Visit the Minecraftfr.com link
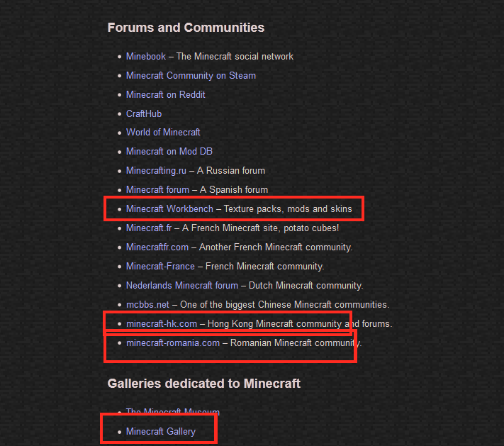Image resolution: width=504 pixels, height=446 pixels. tap(157, 247)
